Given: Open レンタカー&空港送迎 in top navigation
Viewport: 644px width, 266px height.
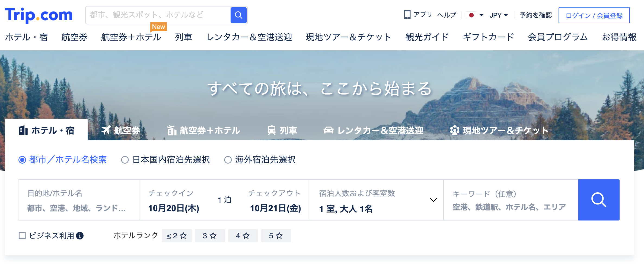Looking at the screenshot, I should coord(249,37).
